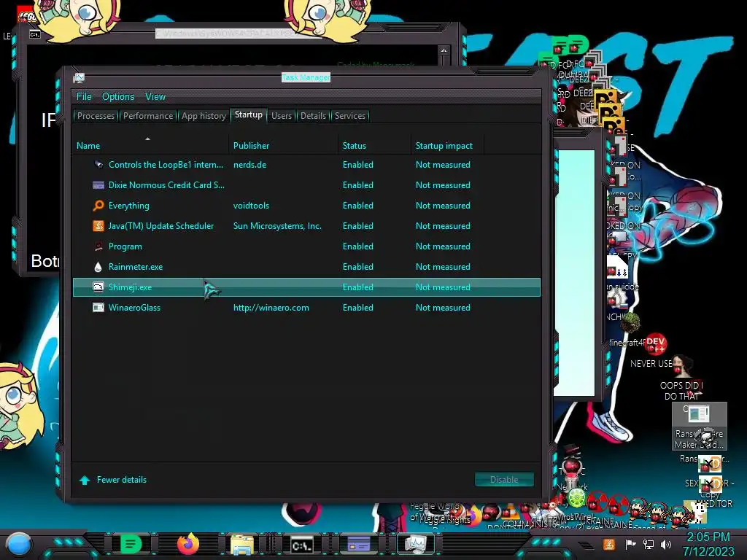Click the Rainmeter droplet icon

pyautogui.click(x=98, y=267)
